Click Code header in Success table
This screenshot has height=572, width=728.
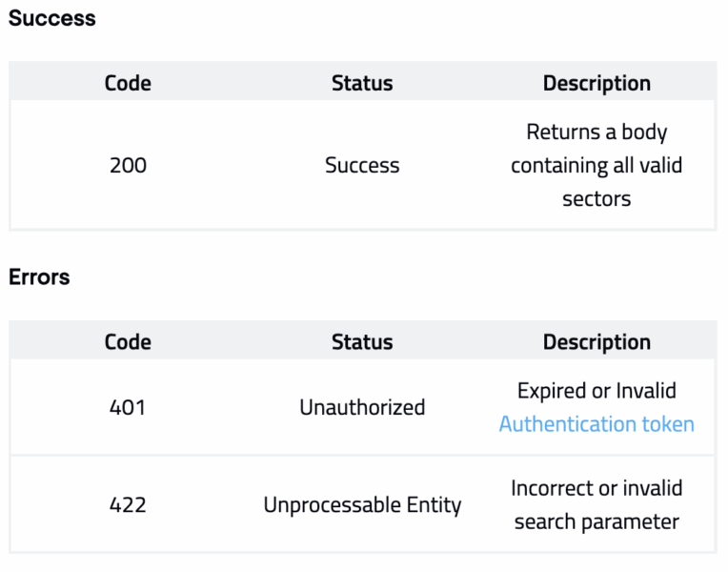[x=128, y=83]
